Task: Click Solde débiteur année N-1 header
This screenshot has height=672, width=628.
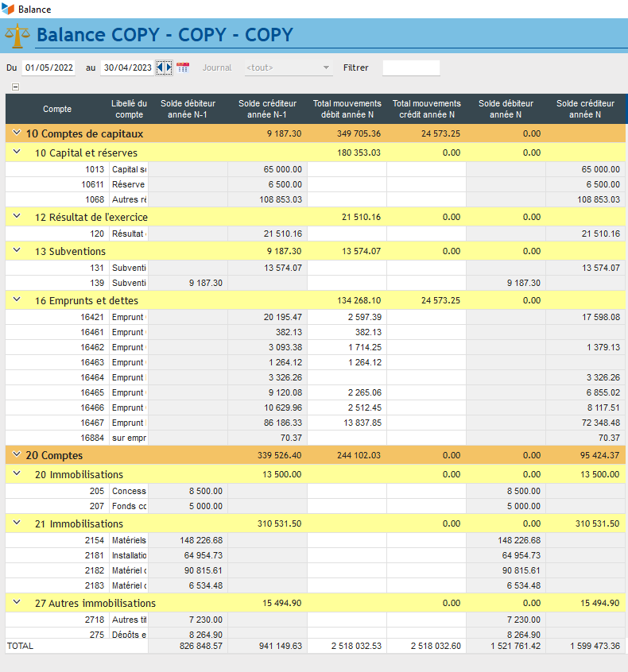Action: (x=188, y=109)
